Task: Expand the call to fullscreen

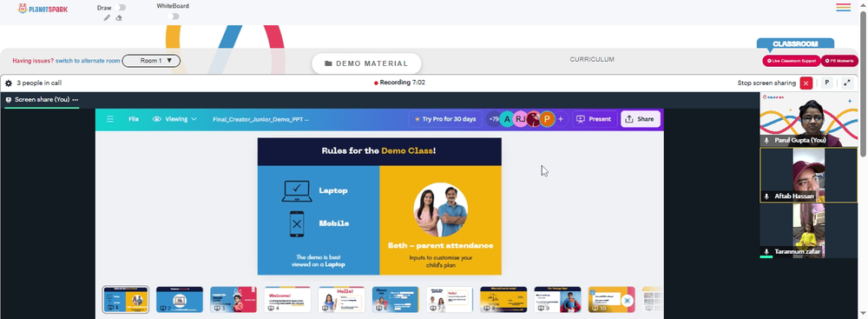Action: pos(847,83)
